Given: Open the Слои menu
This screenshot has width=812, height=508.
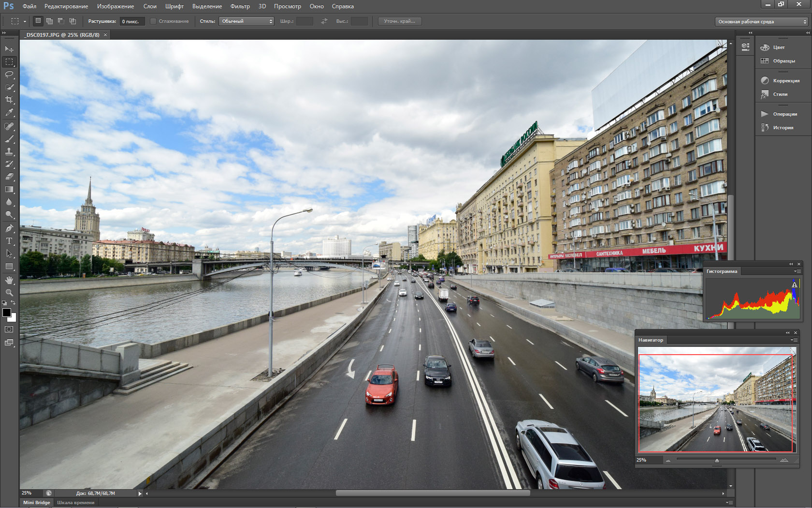Looking at the screenshot, I should click(150, 6).
